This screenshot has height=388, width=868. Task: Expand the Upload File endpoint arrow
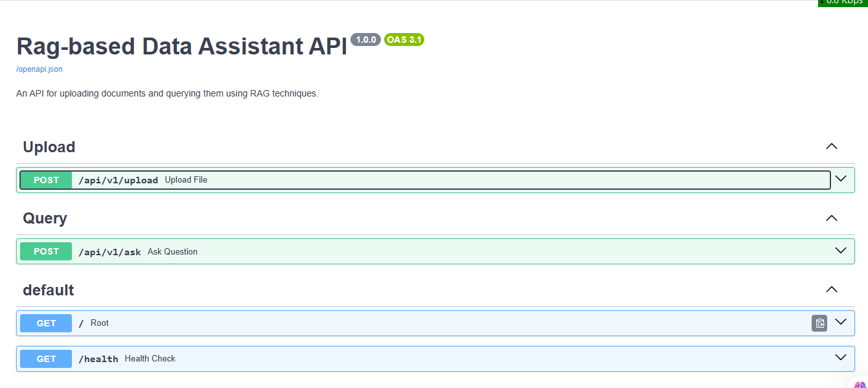[841, 179]
